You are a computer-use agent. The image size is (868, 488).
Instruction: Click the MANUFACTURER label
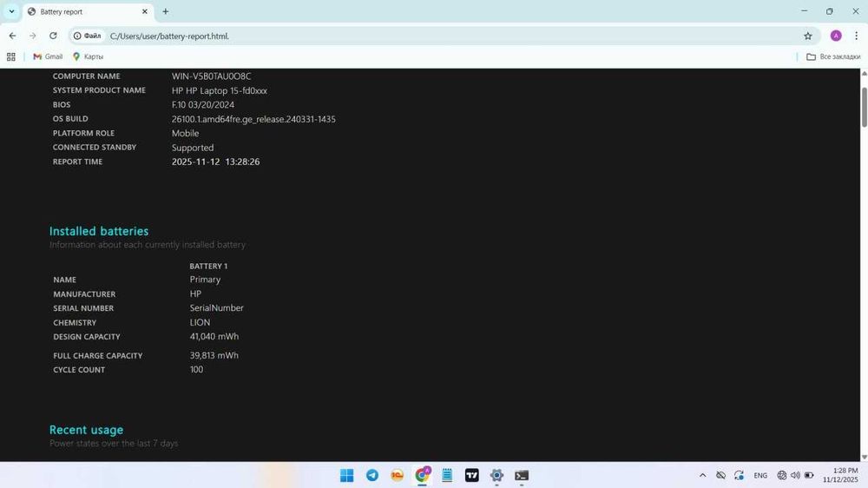point(84,294)
